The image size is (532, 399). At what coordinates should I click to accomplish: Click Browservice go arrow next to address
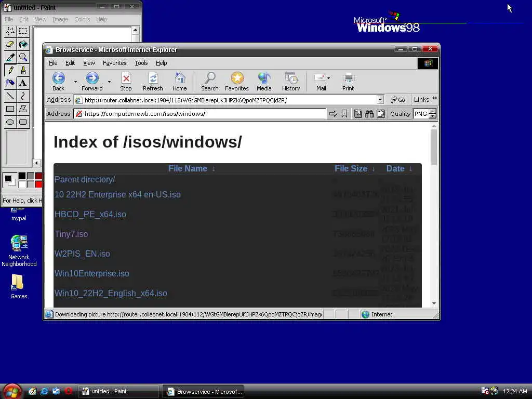[x=333, y=114]
